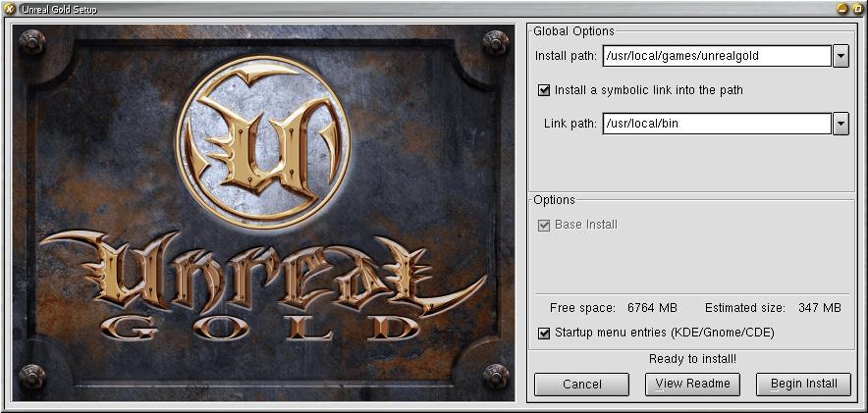Click the 'Link path:' label

[570, 124]
